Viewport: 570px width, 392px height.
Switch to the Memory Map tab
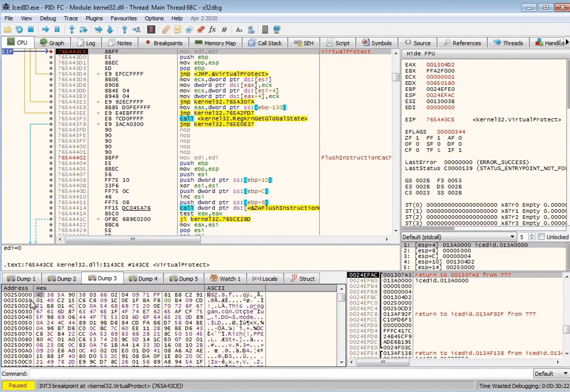pos(217,43)
